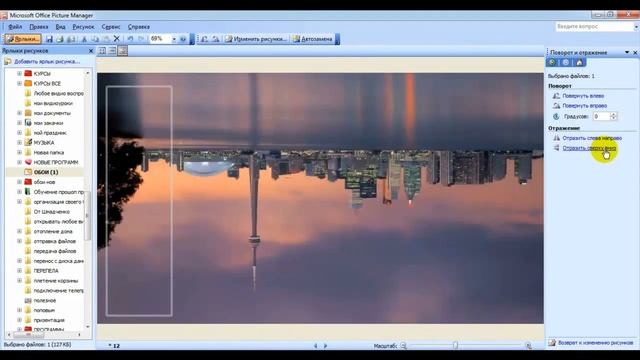Click Повернуть вправо link
The image size is (640, 360).
point(584,106)
